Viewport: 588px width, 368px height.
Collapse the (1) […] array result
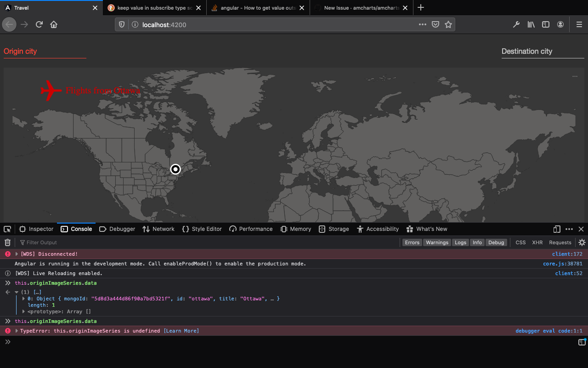(17, 292)
